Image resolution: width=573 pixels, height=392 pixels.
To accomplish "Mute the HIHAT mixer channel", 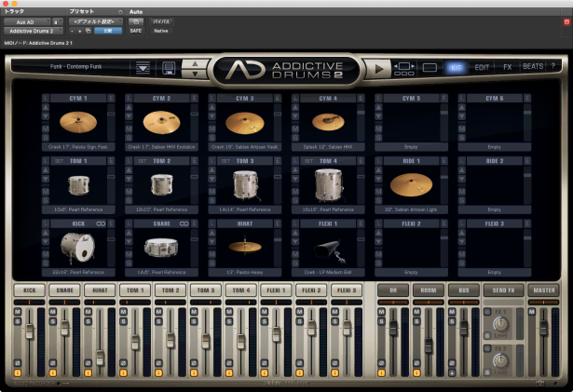I will (x=88, y=312).
